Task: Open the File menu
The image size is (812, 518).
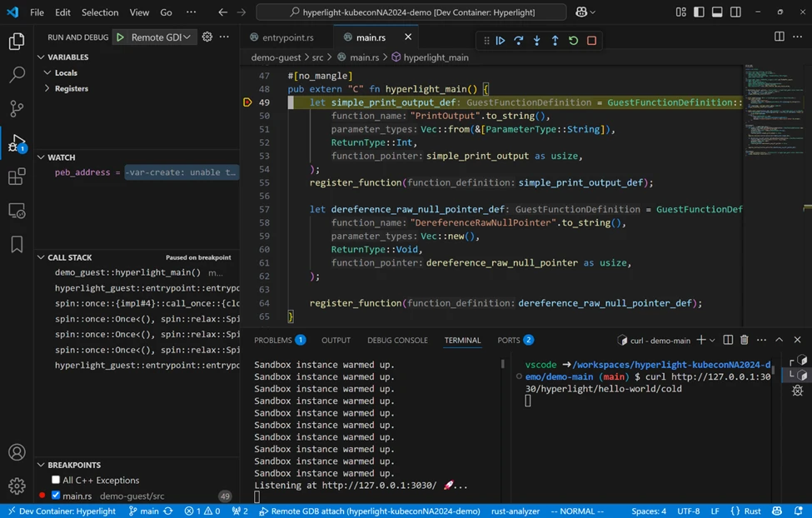Action: click(x=37, y=12)
